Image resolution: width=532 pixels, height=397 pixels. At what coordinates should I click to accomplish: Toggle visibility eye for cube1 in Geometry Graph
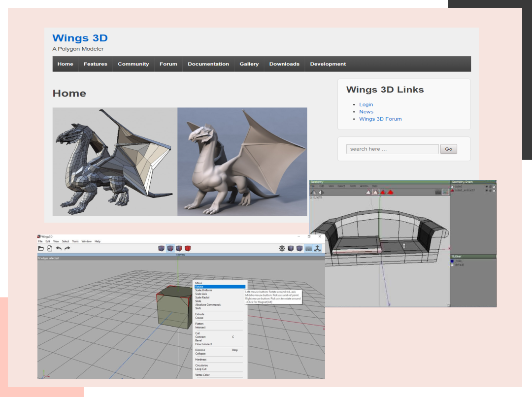pyautogui.click(x=487, y=187)
